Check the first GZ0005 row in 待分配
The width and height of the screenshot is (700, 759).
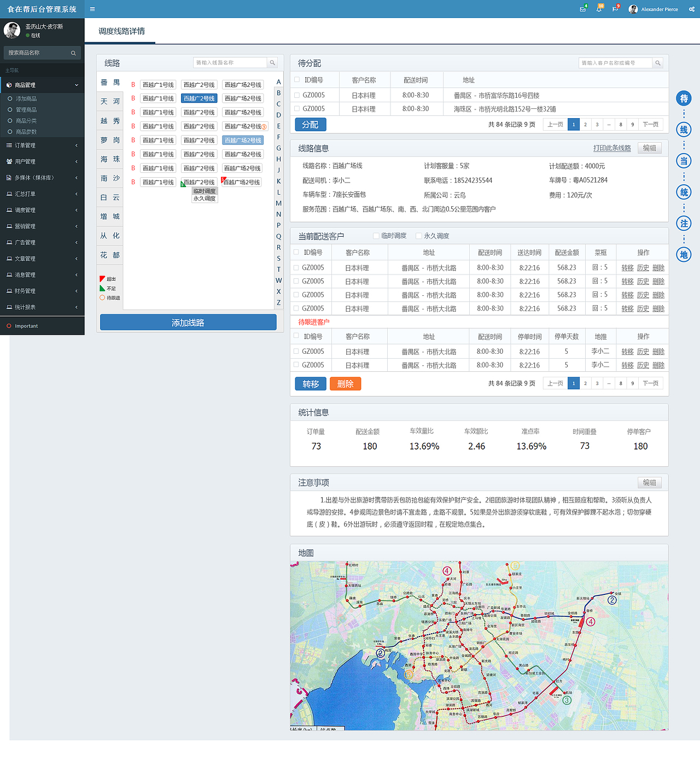point(297,95)
